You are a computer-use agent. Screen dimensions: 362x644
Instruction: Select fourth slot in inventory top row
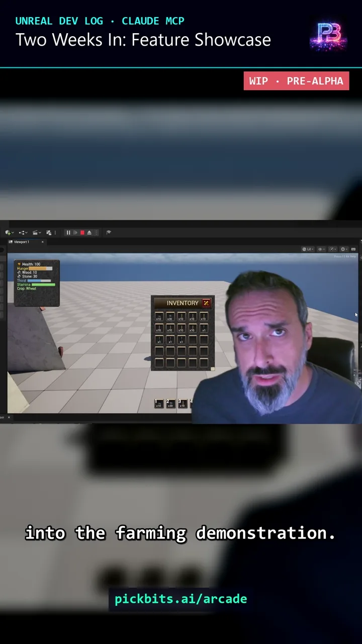point(193,316)
